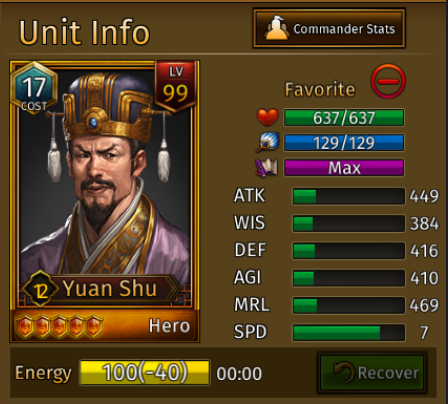This screenshot has height=404, width=448.
Task: Click the purple Max experience bar
Action: point(344,168)
